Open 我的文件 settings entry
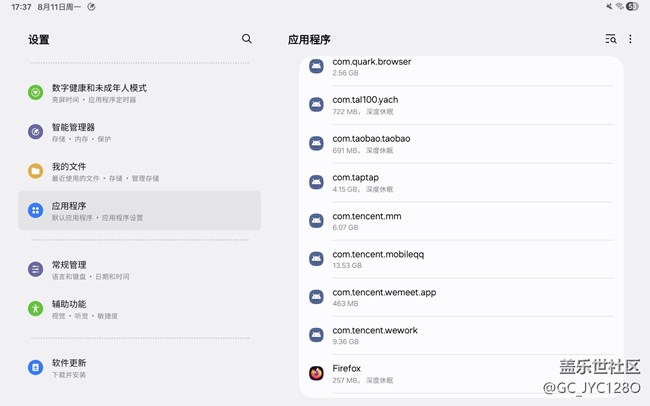 (139, 171)
